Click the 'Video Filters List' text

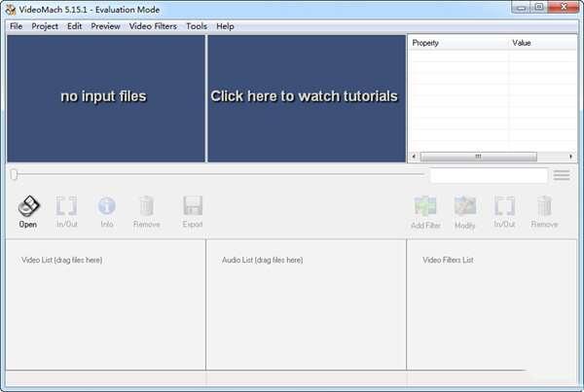coord(448,260)
